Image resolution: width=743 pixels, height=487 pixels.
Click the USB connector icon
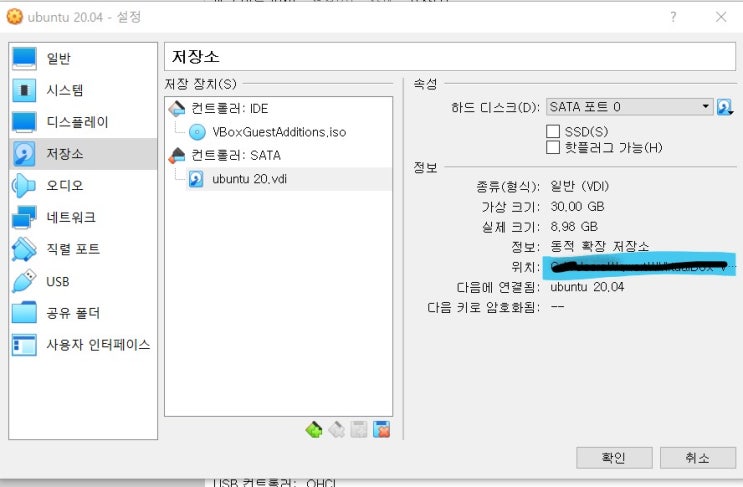[x=24, y=281]
